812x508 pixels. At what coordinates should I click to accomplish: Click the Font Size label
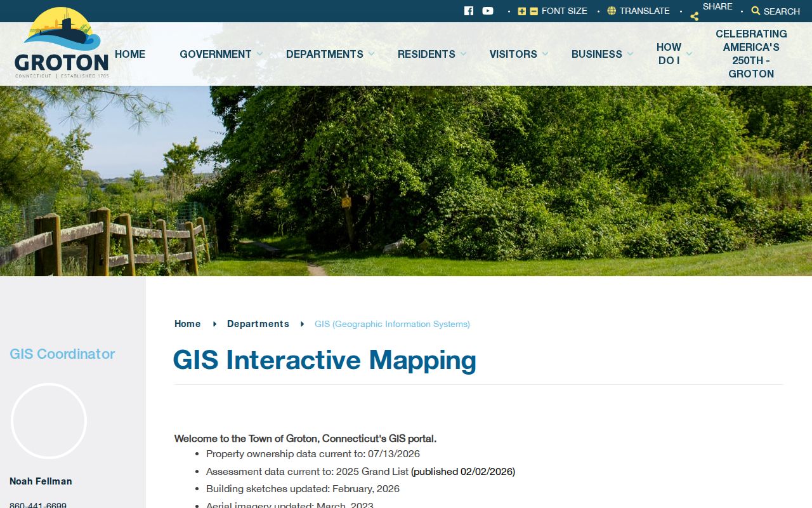coord(565,11)
